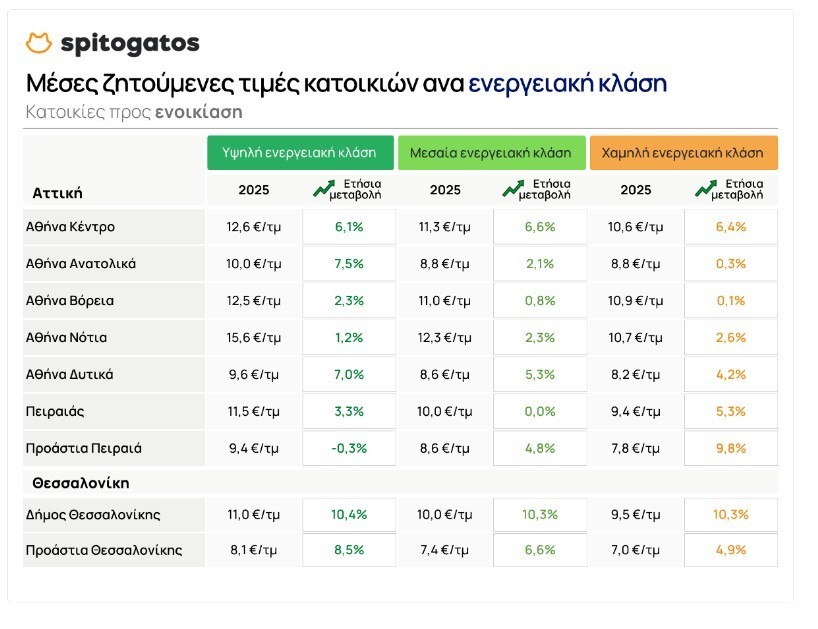
Task: Select the Υψηλή ενεργειακή κλάση green header
Action: (299, 153)
